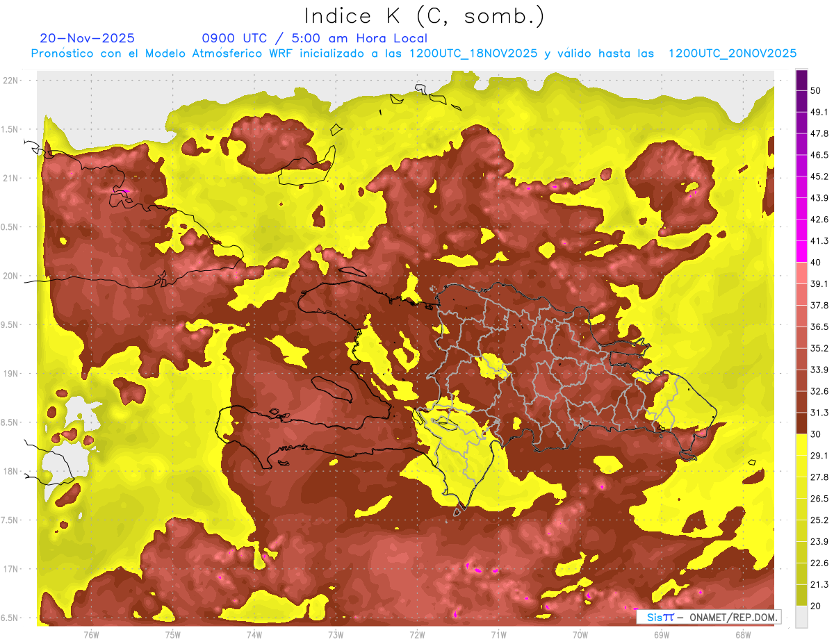Click the colorbar value '43.9'
Viewport: 834px width, 644px height.
[819, 198]
